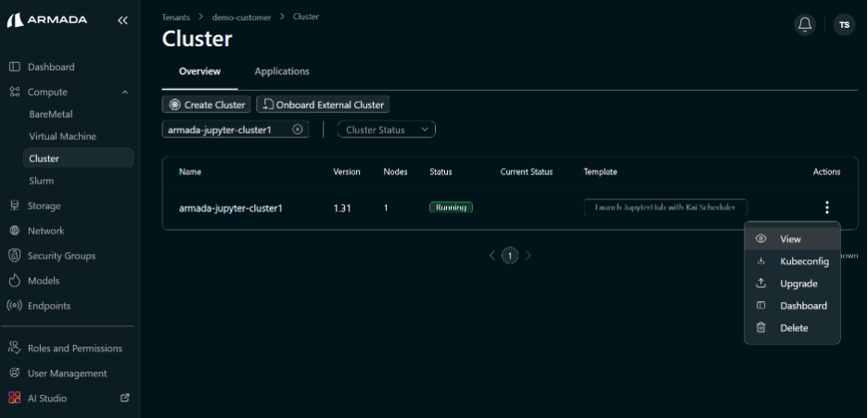
Task: Collapse the sidebar with the double-chevron icon
Action: 123,20
